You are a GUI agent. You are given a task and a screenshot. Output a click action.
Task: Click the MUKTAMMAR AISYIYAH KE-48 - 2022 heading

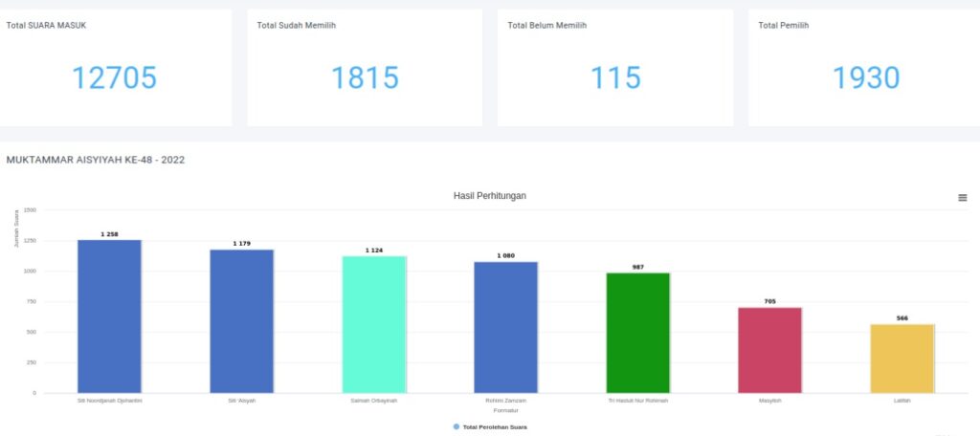tap(96, 160)
